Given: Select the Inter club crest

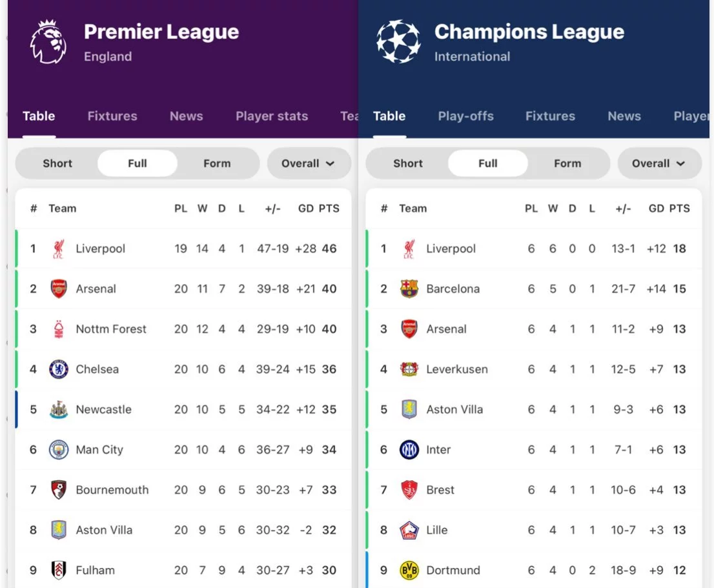Looking at the screenshot, I should click(x=409, y=450).
